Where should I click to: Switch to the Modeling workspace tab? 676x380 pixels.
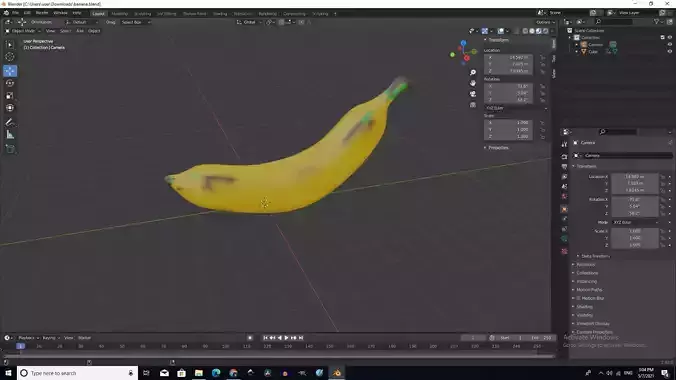coord(119,14)
